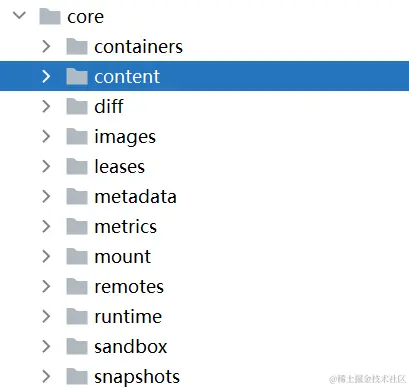Click the images folder icon
409x387 pixels.
pos(77,136)
